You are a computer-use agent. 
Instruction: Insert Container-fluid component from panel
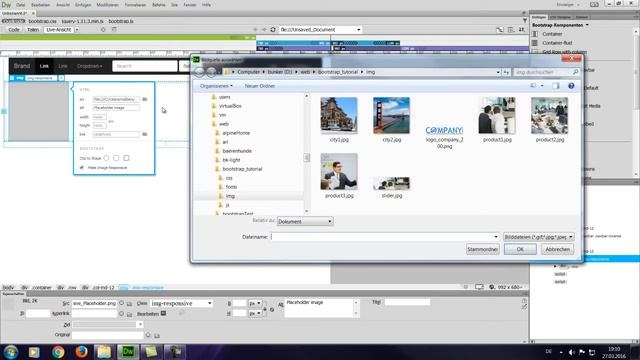557,43
